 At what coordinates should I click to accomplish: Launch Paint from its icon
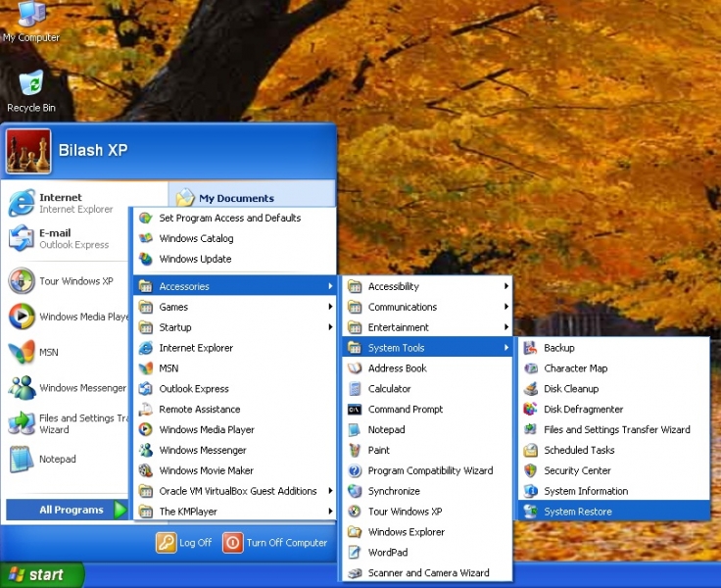tap(354, 451)
